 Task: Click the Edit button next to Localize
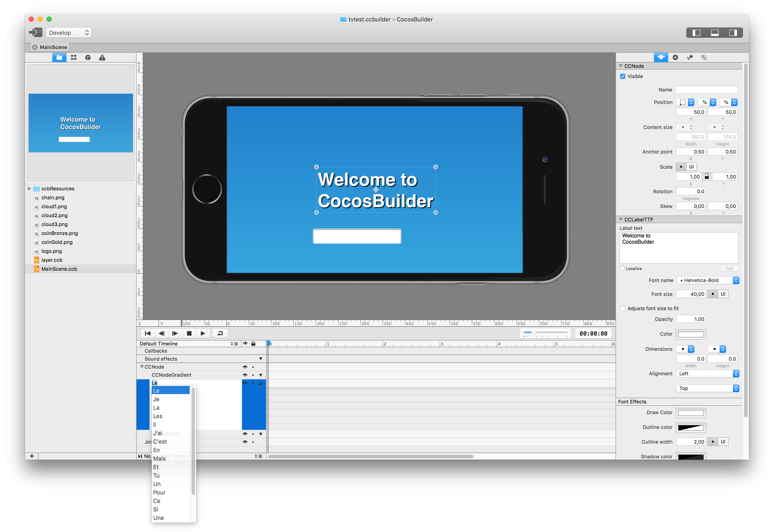tap(730, 268)
